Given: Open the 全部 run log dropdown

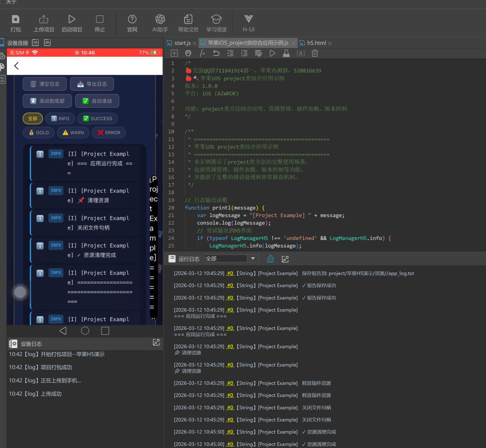Looking at the screenshot, I should (232, 259).
